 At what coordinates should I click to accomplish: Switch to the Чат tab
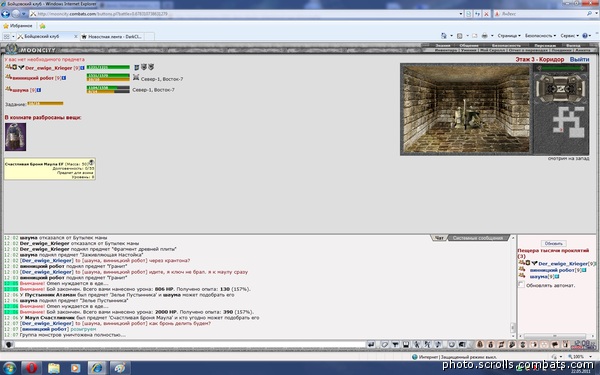pyautogui.click(x=439, y=238)
